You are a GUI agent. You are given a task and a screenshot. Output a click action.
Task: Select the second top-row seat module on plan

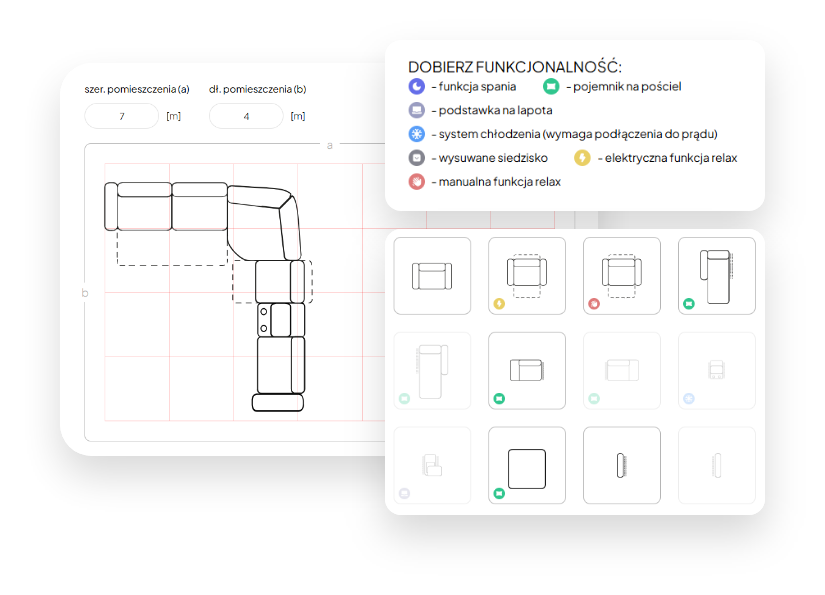(199, 206)
